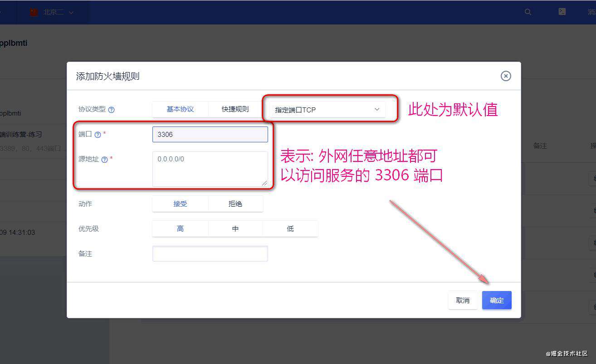Choose 接受 as the action
This screenshot has height=364, width=596.
[x=180, y=204]
